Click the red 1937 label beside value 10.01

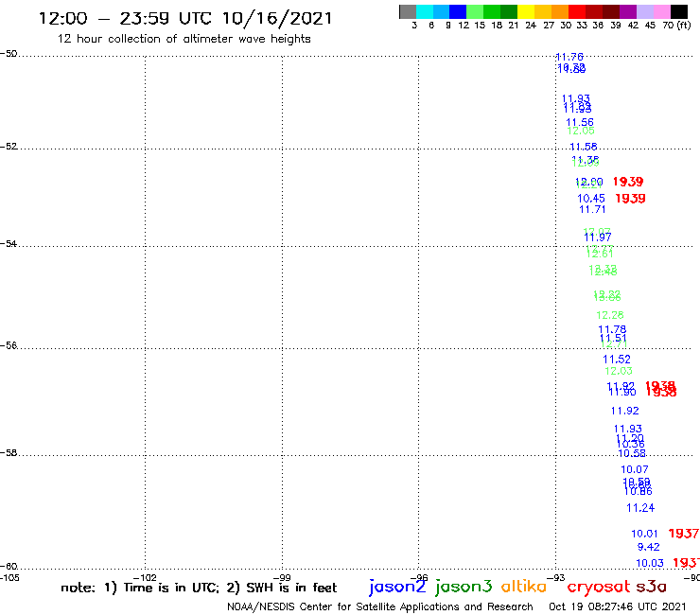[684, 534]
